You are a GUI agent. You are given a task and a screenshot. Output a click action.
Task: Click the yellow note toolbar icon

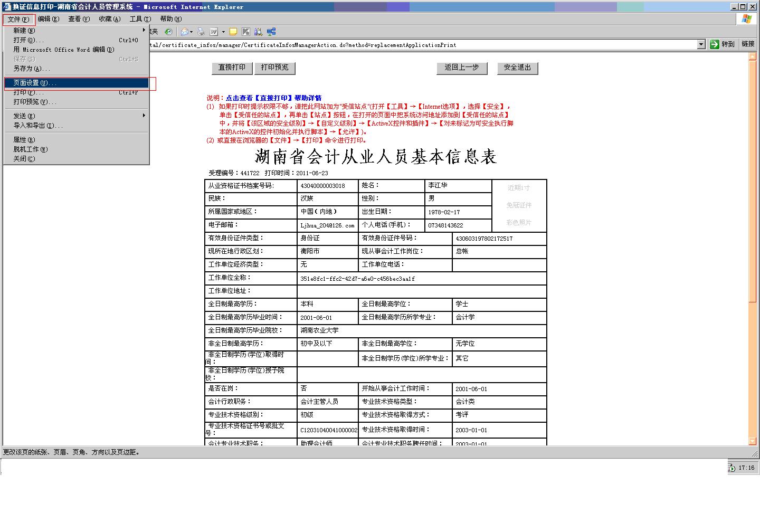click(233, 32)
